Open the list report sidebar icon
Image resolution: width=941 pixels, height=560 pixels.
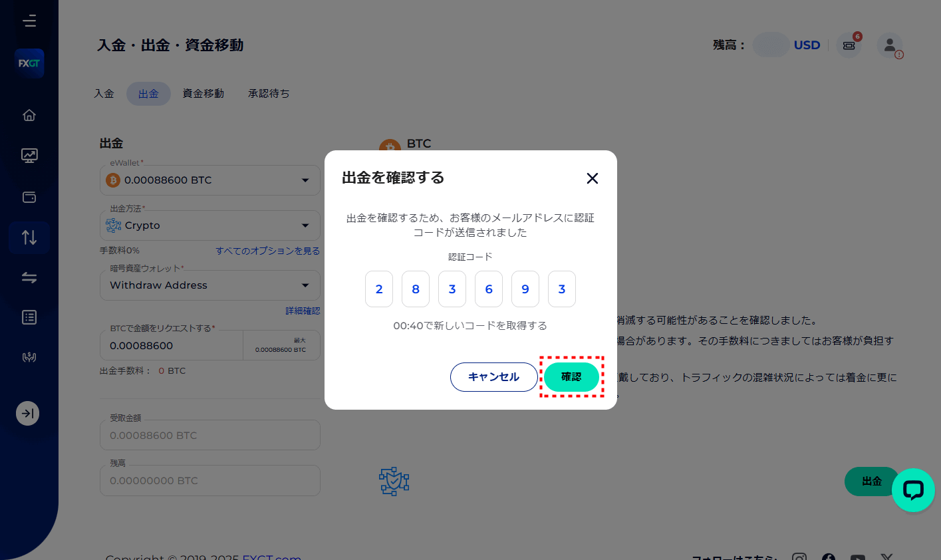[29, 317]
